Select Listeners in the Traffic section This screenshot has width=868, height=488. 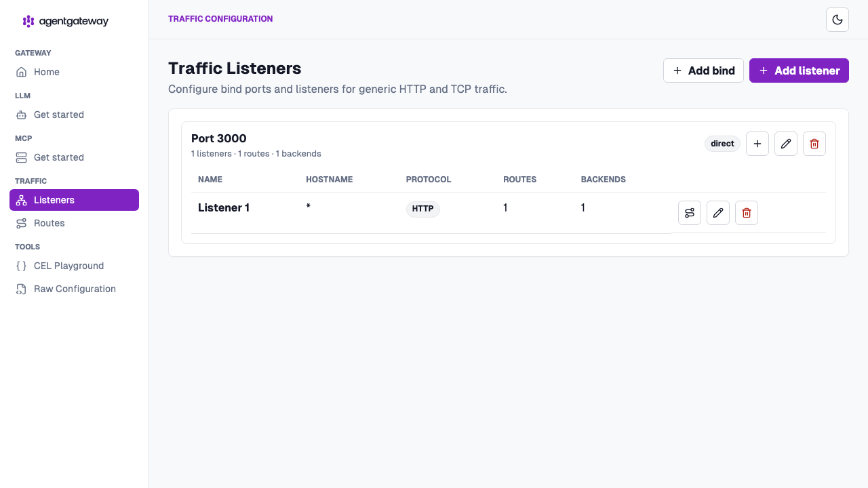[74, 200]
